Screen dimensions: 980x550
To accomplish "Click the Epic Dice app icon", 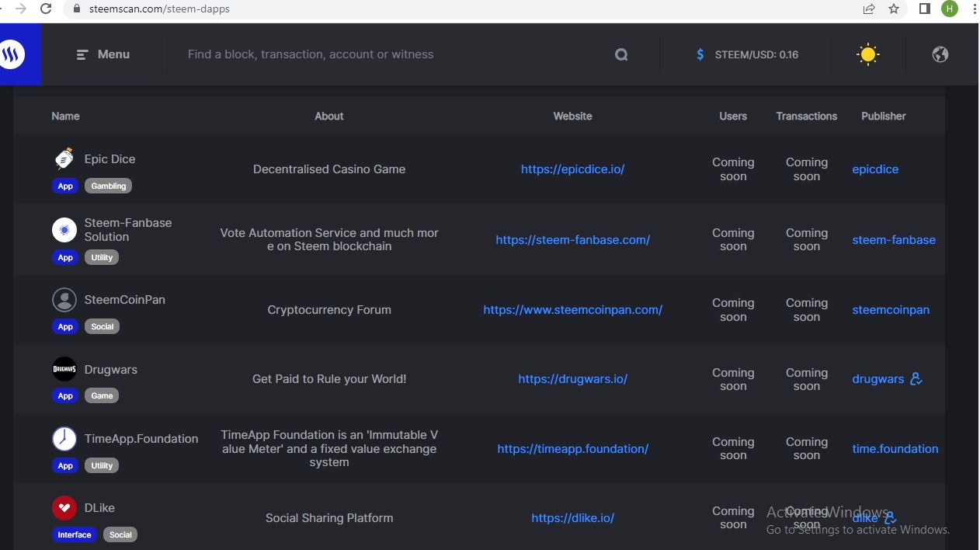I will pyautogui.click(x=64, y=159).
